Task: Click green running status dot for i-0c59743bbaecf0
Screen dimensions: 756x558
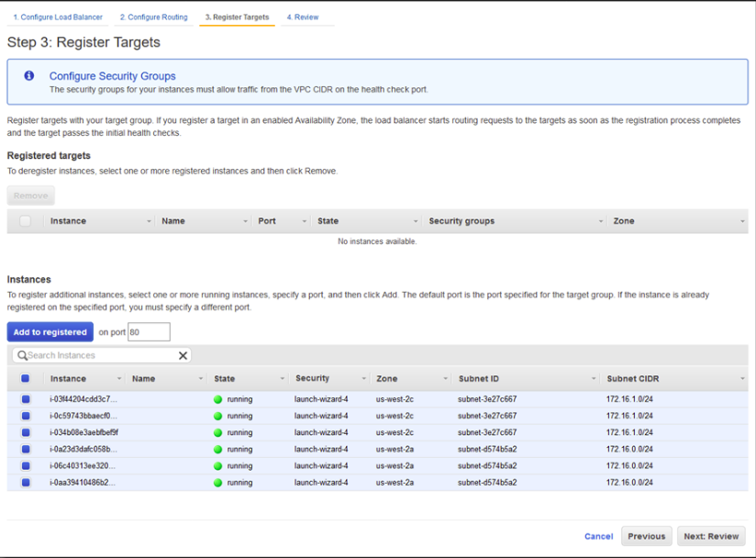Action: point(218,416)
